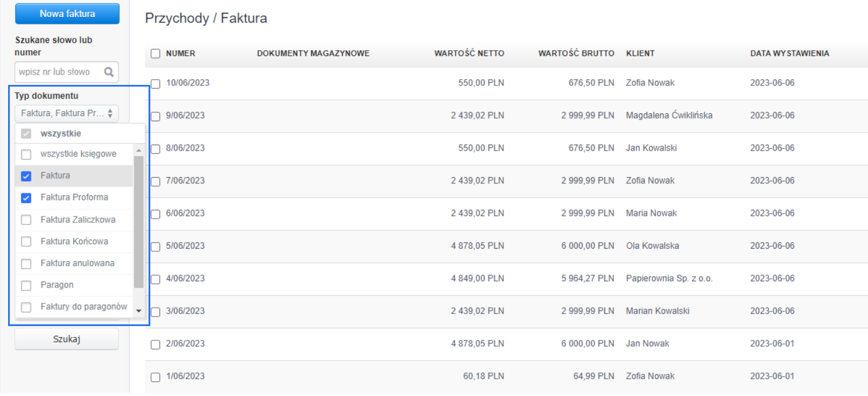
Task: Open invoice 5/06/2023
Action: pos(185,246)
